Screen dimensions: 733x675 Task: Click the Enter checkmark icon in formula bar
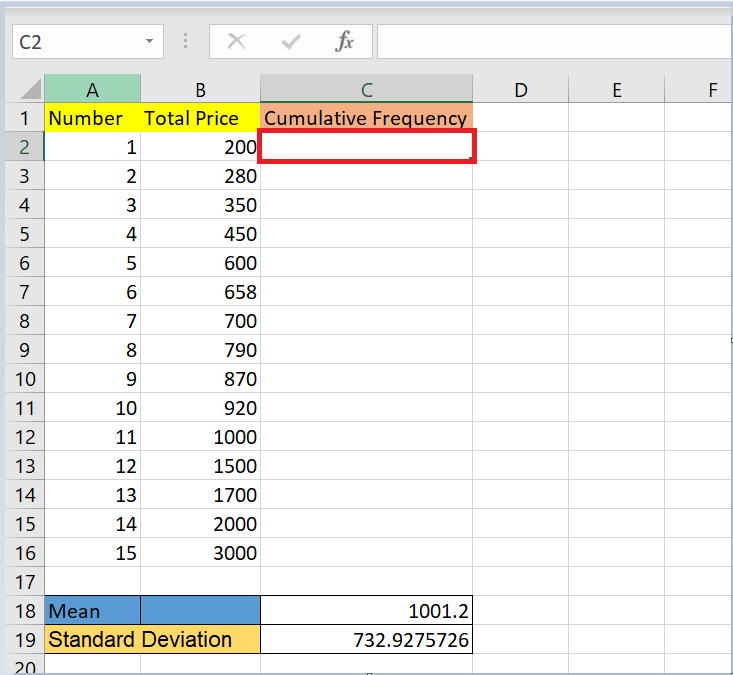point(292,42)
